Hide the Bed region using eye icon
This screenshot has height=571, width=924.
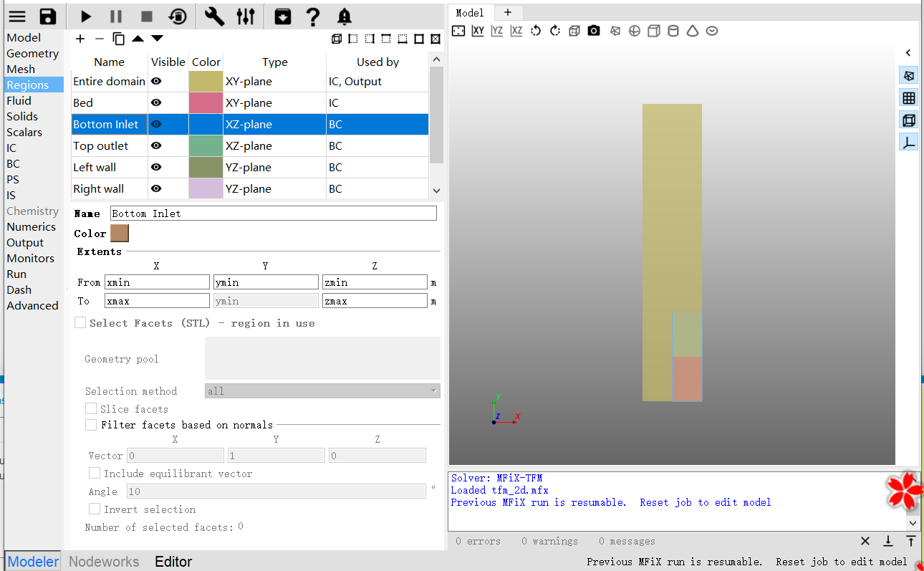(156, 103)
